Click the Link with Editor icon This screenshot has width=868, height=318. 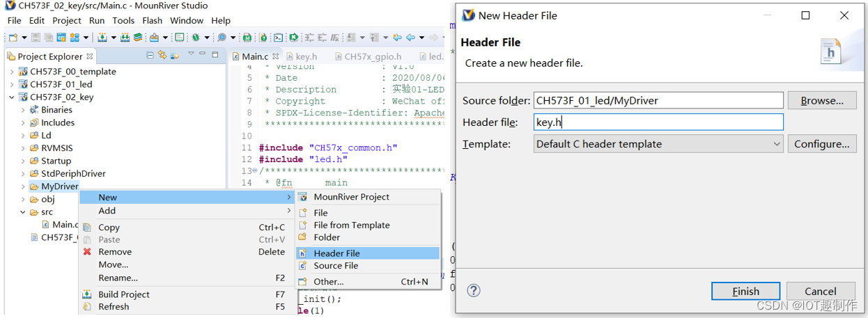pyautogui.click(x=163, y=55)
